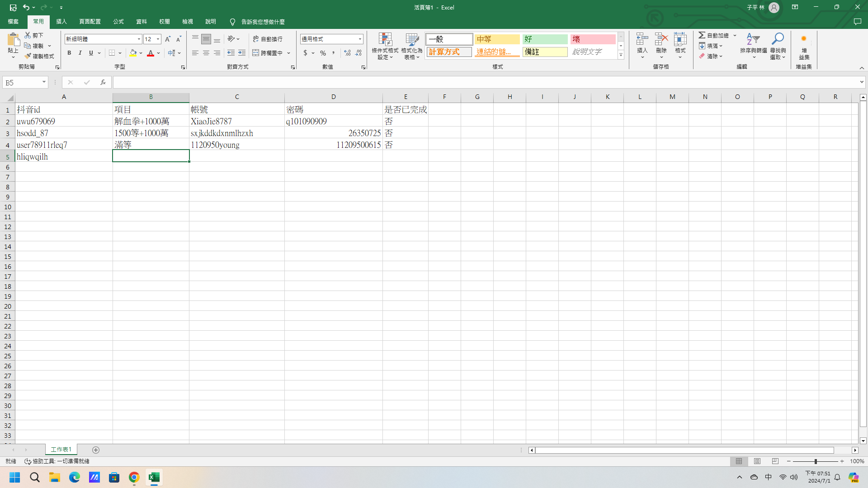The width and height of the screenshot is (868, 488).
Task: Open the number format dropdown (通用格式)
Action: click(x=360, y=39)
